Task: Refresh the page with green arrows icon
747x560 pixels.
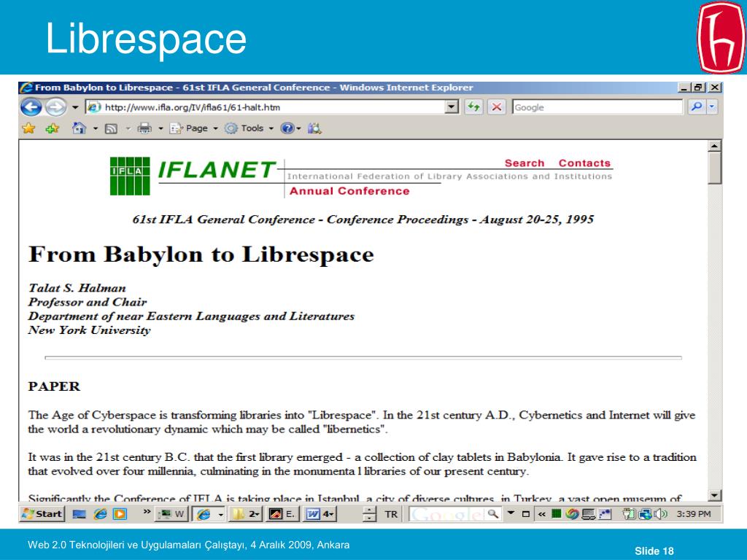Action: [473, 107]
